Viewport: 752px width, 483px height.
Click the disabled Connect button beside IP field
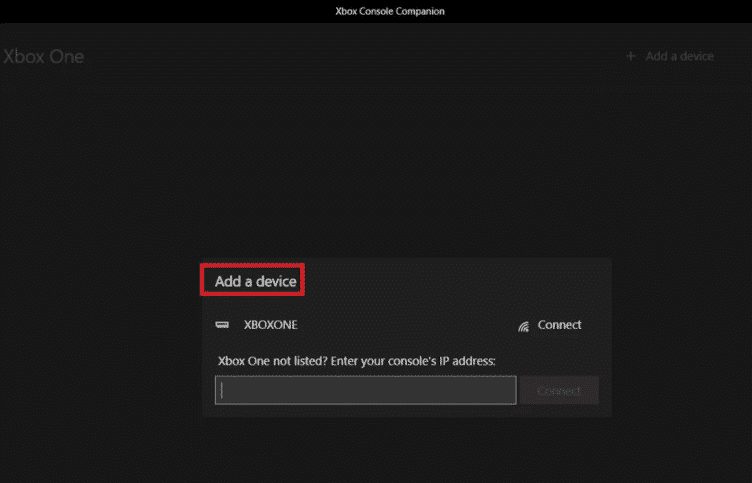(x=559, y=390)
